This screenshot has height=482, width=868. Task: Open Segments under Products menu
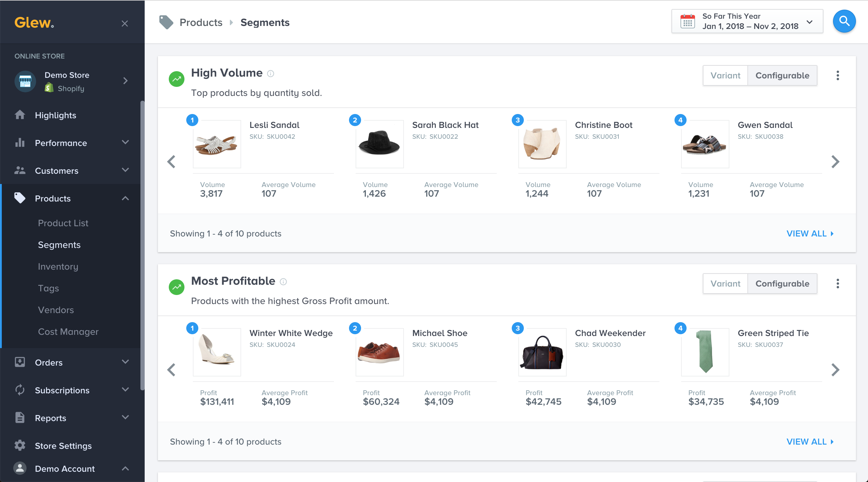(x=59, y=245)
